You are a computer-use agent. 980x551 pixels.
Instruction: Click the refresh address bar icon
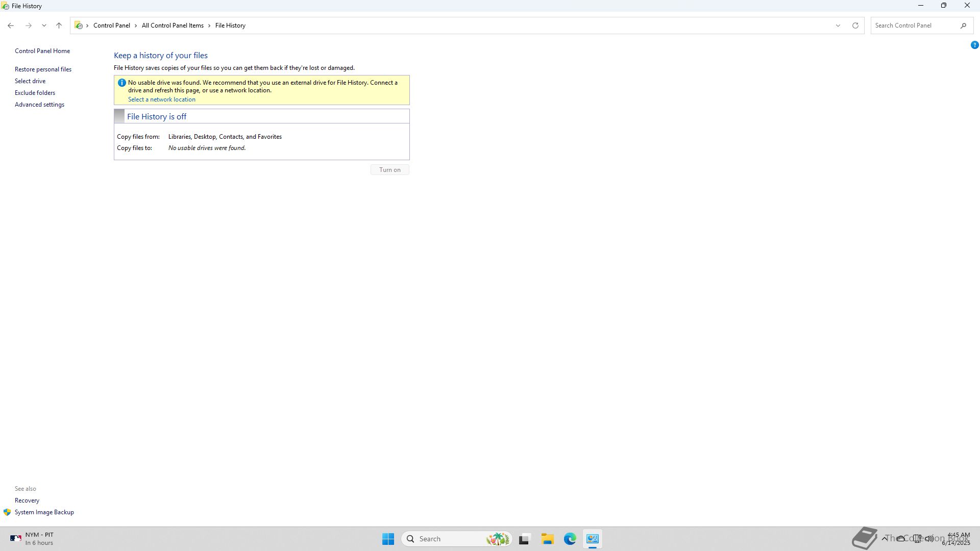(x=855, y=26)
